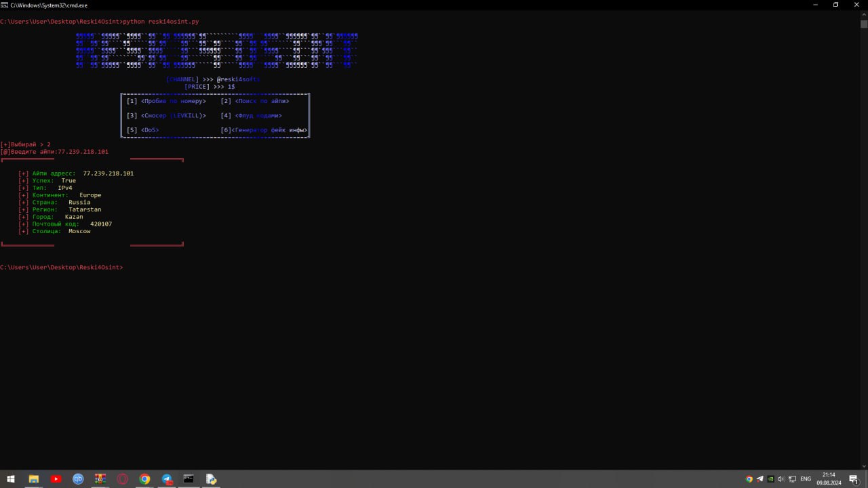The height and width of the screenshot is (488, 868).
Task: Click the 'Континент: Europe' result row
Action: point(60,195)
